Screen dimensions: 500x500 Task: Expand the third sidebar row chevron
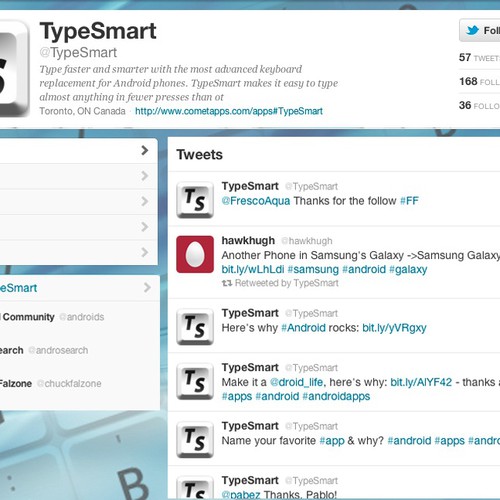click(144, 201)
